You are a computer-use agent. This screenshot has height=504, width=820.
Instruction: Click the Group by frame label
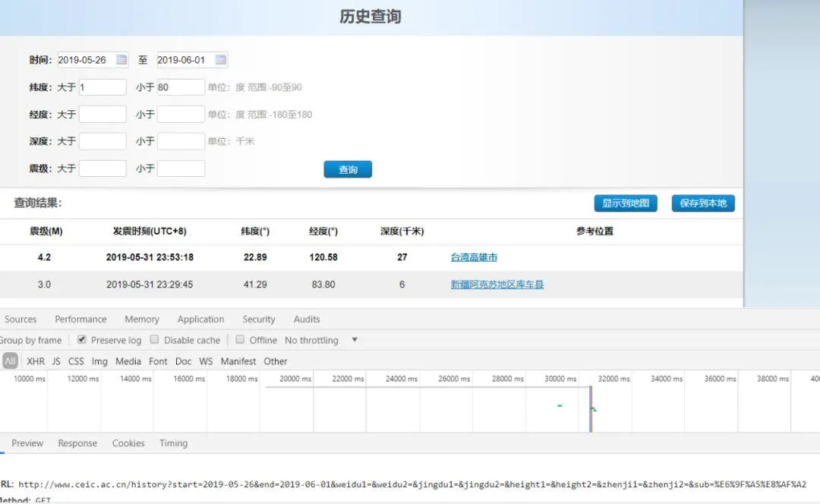coord(31,340)
